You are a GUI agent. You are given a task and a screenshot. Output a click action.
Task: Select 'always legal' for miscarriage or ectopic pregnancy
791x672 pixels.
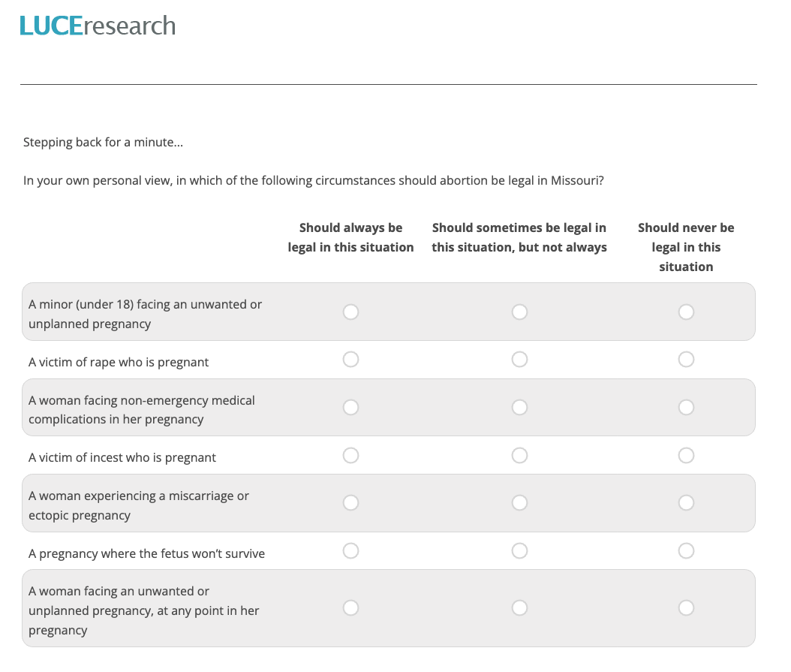click(350, 503)
